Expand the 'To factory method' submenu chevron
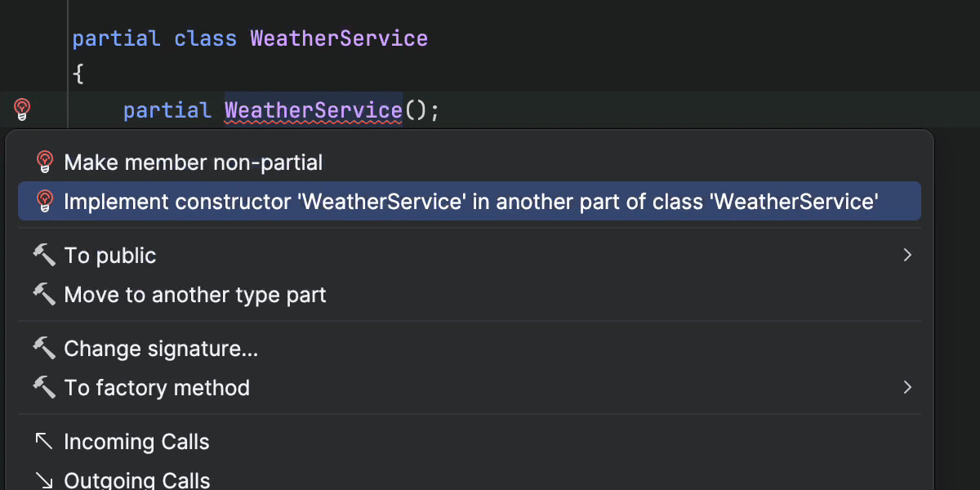 [x=907, y=388]
